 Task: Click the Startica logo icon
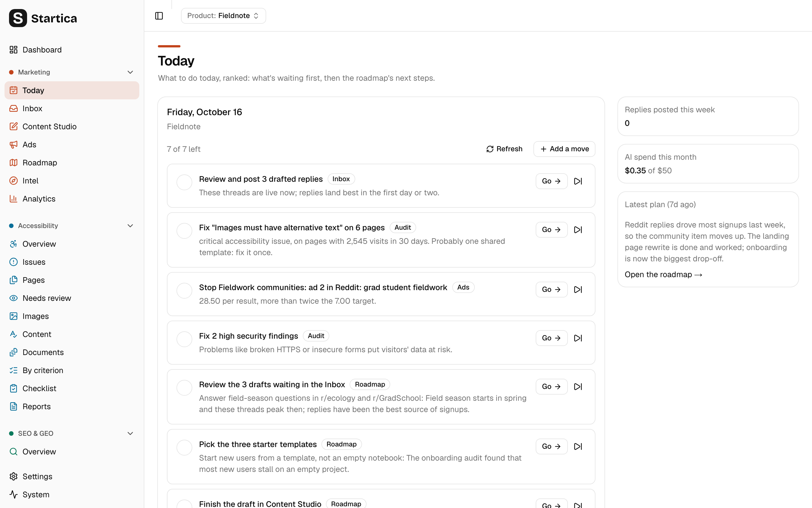[x=18, y=18]
